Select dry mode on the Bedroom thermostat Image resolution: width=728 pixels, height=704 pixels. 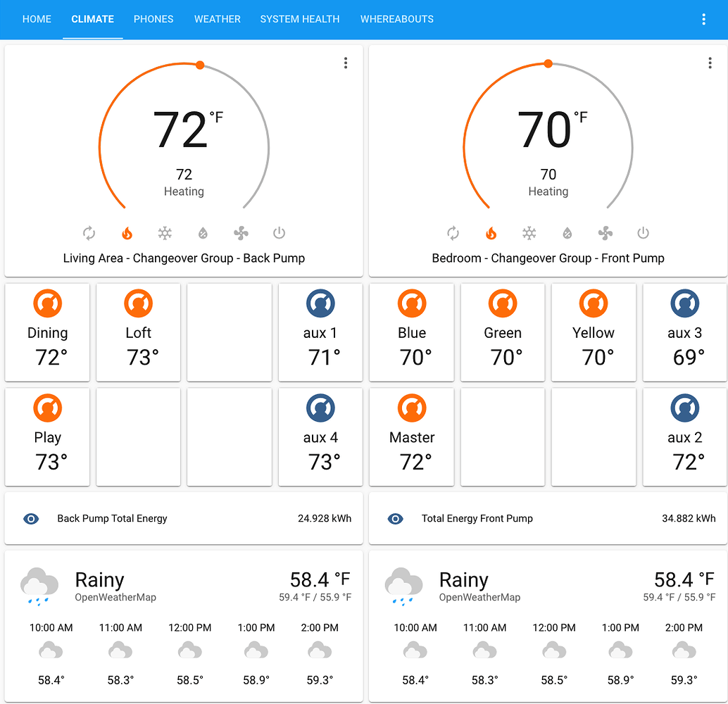pyautogui.click(x=567, y=233)
